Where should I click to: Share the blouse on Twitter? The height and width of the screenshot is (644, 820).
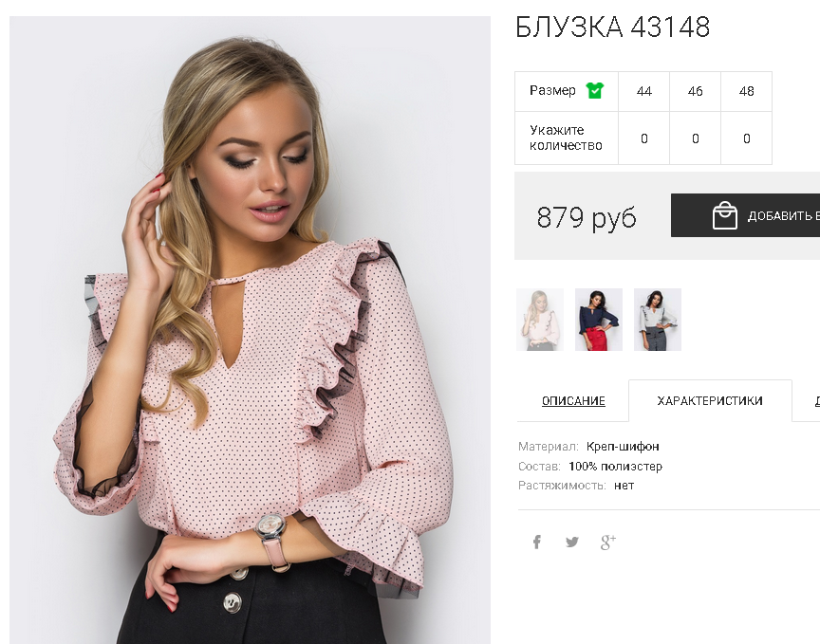(x=572, y=543)
